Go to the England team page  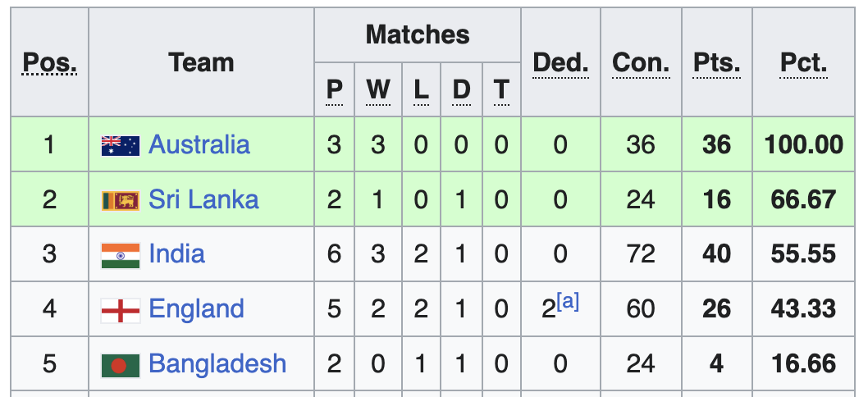[x=196, y=309]
